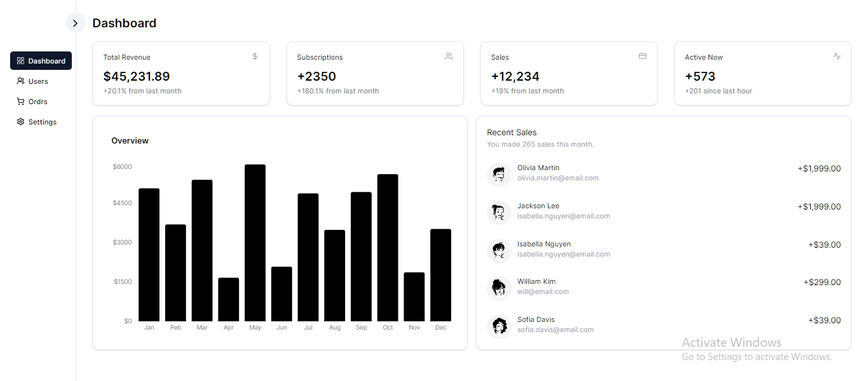Screen dimensions: 868x381
Task: Select Olivia Martin's avatar
Action: coord(499,174)
